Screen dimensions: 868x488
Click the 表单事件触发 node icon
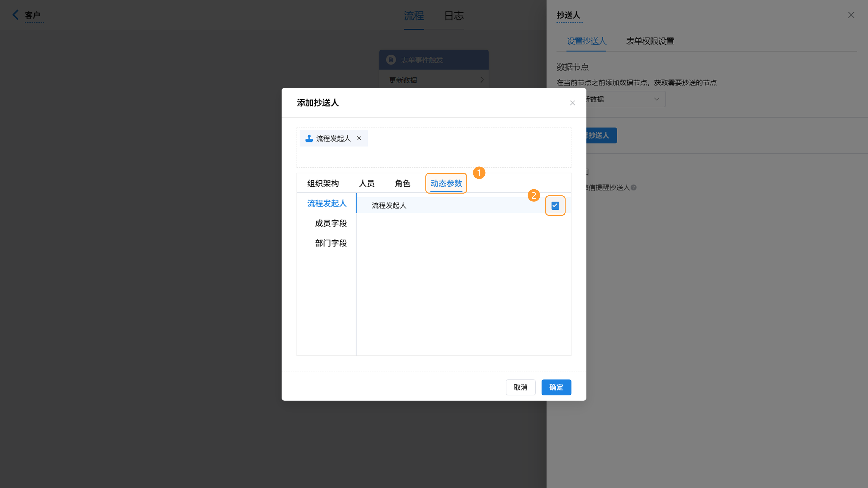coord(391,60)
